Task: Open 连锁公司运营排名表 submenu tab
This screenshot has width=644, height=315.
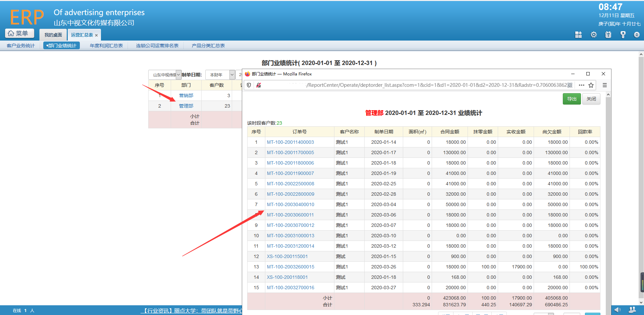Action: click(157, 46)
